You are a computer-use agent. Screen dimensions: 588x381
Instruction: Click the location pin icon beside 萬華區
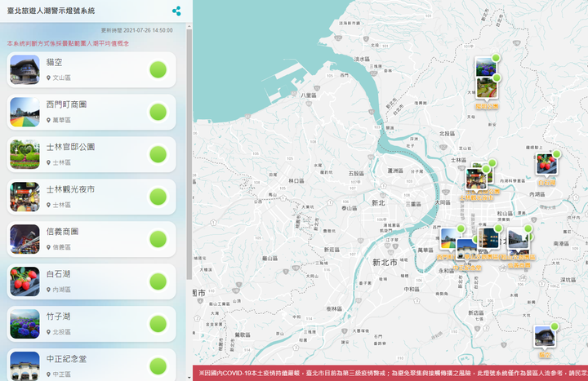click(49, 121)
